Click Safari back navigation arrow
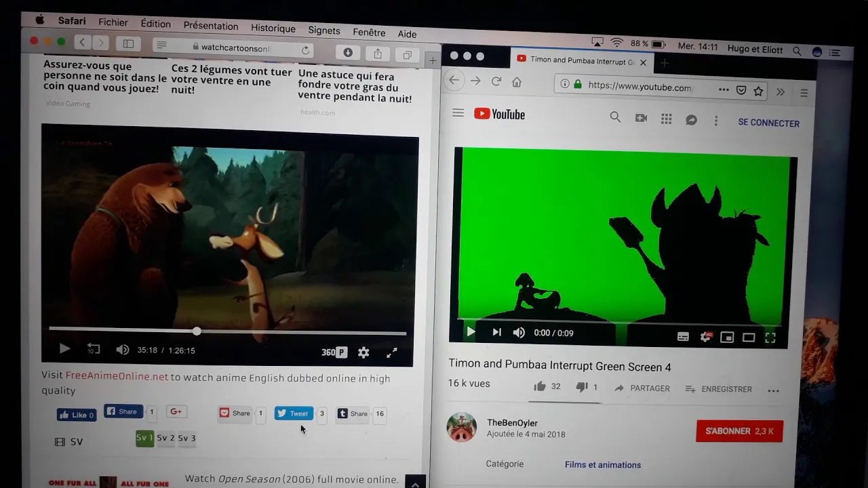This screenshot has width=868, height=488. pos(83,42)
